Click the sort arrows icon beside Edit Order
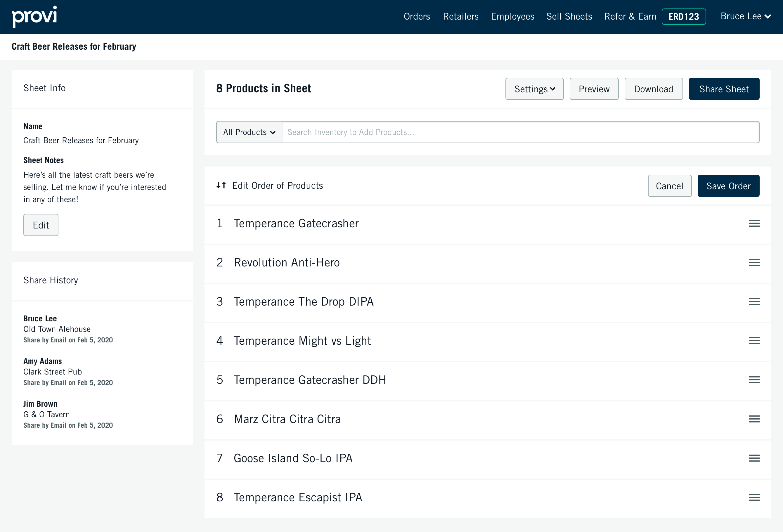The height and width of the screenshot is (532, 783). pos(221,185)
